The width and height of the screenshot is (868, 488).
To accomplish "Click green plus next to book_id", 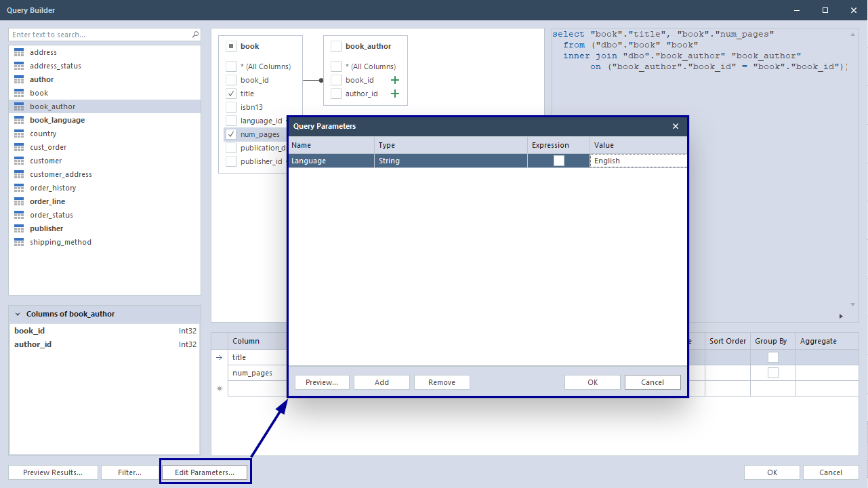I will coord(395,80).
